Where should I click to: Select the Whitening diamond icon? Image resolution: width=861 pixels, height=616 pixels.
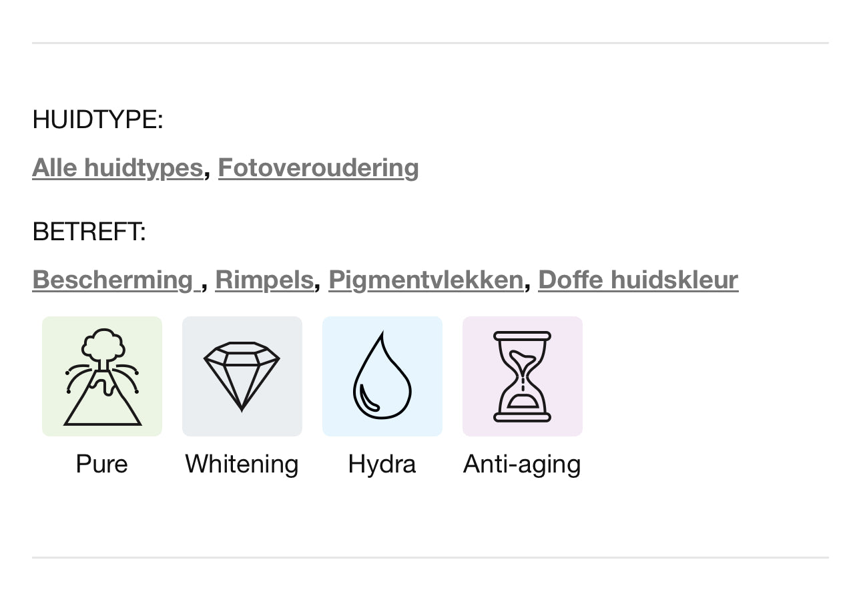click(242, 376)
